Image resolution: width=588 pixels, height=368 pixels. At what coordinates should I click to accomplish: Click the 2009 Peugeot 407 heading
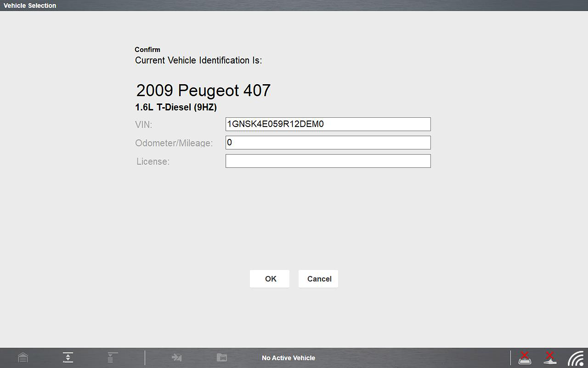click(x=203, y=91)
